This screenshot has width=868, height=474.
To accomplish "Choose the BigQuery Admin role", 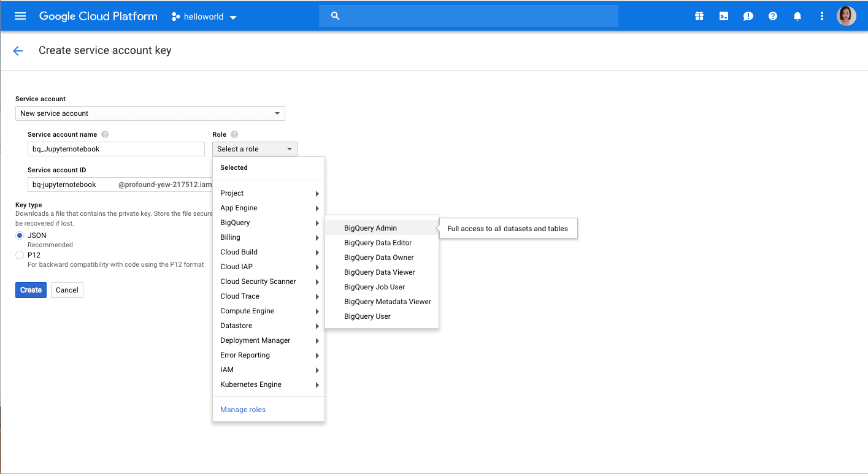I will click(x=382, y=228).
